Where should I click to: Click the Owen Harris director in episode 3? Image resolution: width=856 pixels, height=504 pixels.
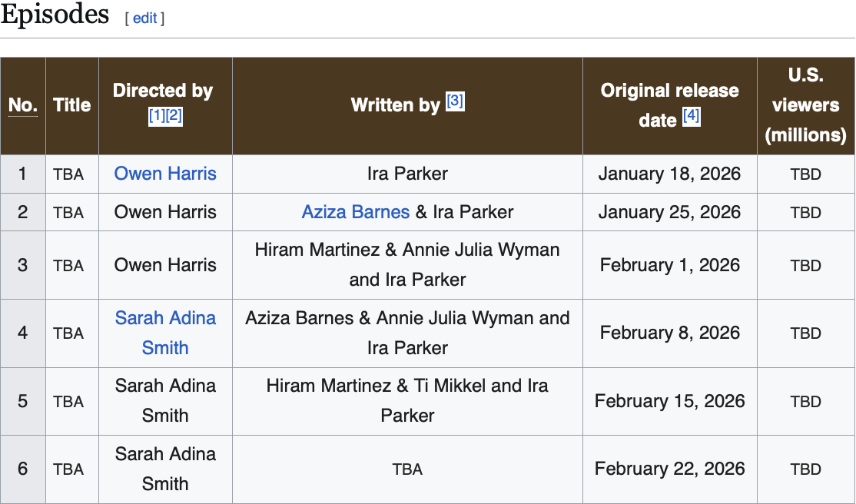pos(165,265)
